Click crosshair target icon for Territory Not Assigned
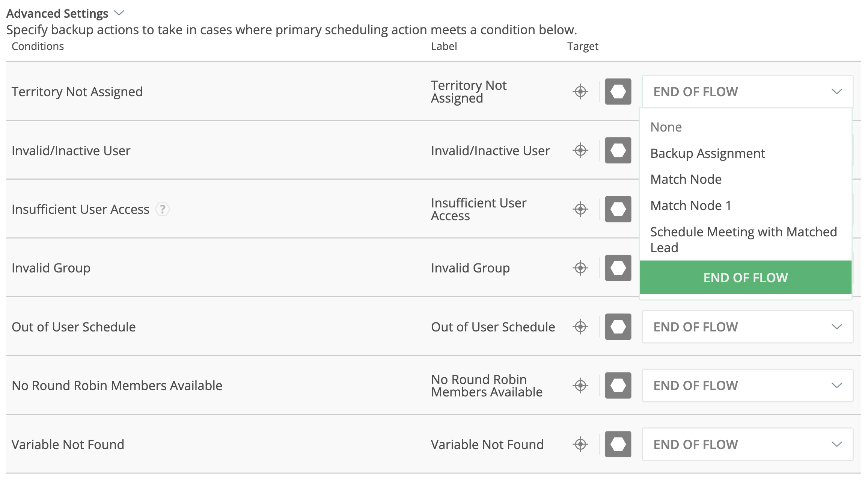 [x=580, y=92]
